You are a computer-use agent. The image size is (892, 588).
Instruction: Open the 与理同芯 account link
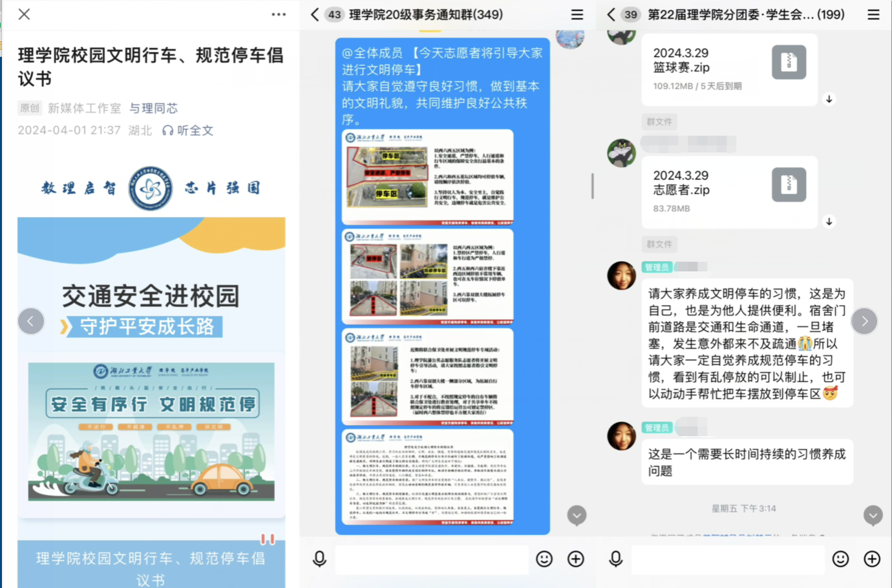click(153, 109)
